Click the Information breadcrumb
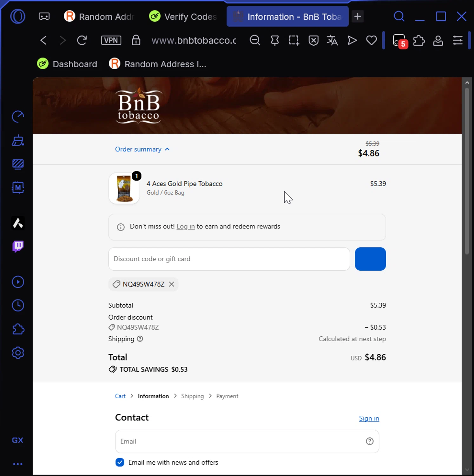This screenshot has height=476, width=474. pyautogui.click(x=153, y=396)
